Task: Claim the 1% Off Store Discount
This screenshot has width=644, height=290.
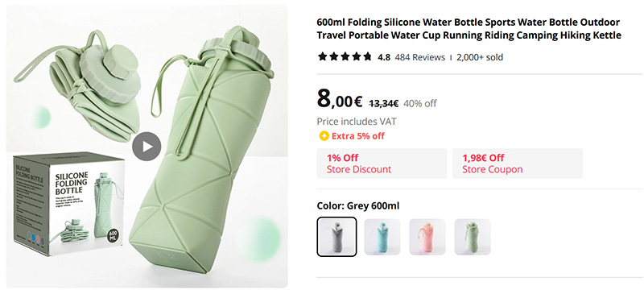Action: 382,164
